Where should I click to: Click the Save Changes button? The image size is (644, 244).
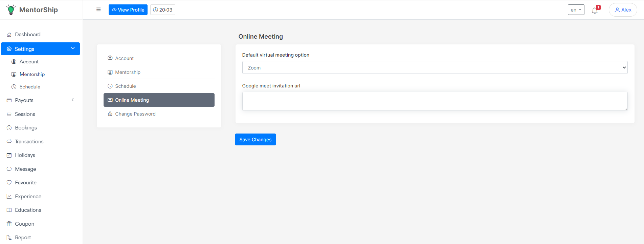tap(255, 140)
